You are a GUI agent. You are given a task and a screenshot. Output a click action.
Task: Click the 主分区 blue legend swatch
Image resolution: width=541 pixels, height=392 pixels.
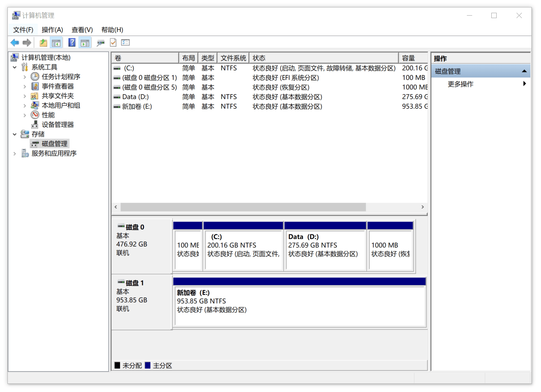[x=148, y=365]
